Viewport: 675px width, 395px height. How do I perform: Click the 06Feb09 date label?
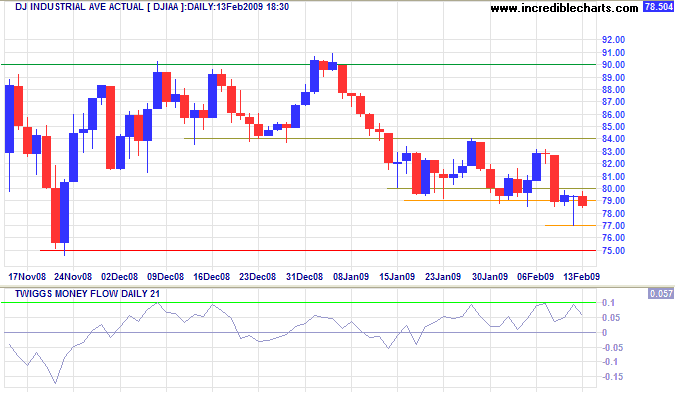pos(536,277)
